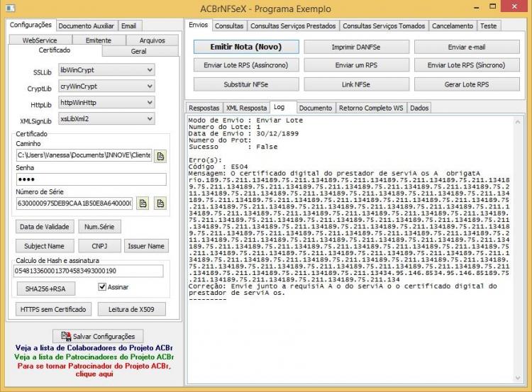Open the Consultas tab
532x392 pixels.
point(229,26)
